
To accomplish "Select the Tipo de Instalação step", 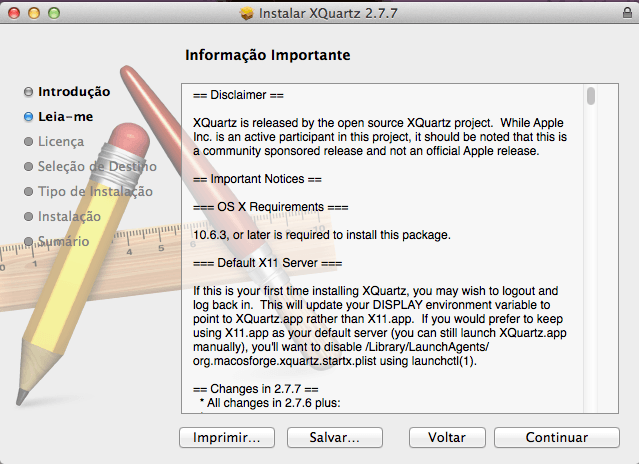I will [x=95, y=191].
